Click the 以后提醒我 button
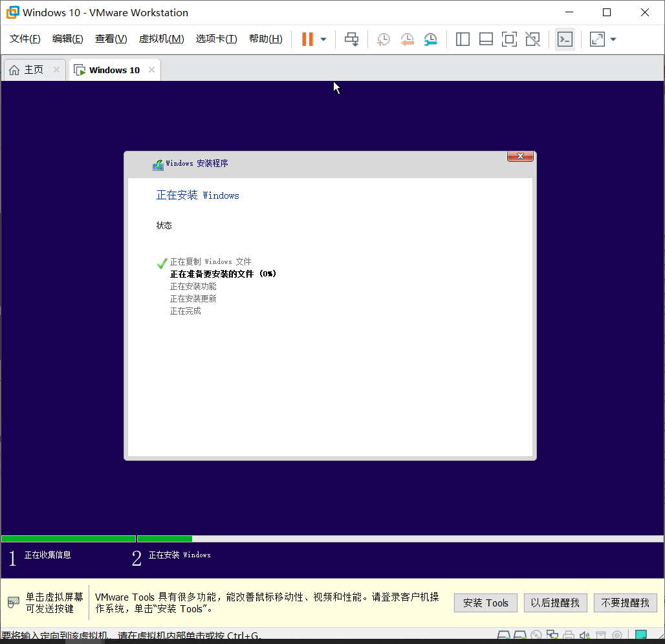 556,603
